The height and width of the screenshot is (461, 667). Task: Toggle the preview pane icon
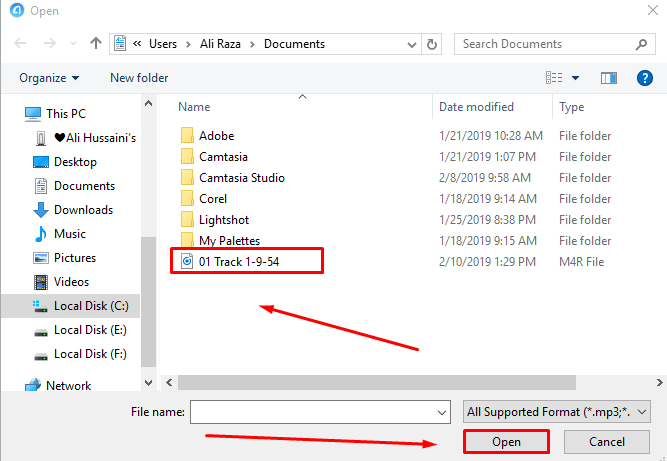[x=608, y=78]
